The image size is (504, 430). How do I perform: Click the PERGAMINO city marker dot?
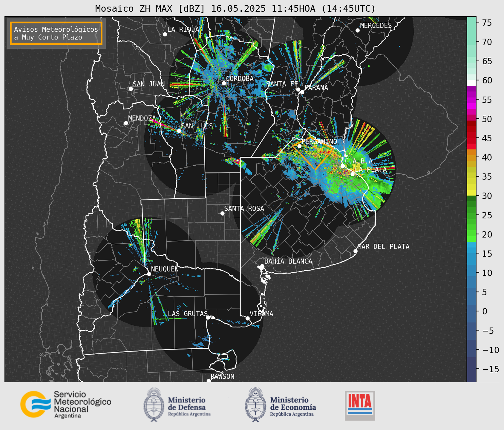coord(299,146)
